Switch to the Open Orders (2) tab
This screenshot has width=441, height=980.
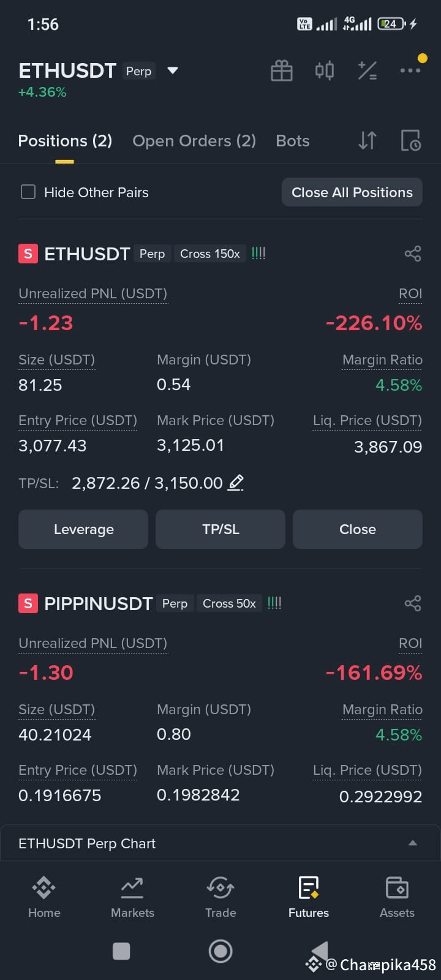194,141
